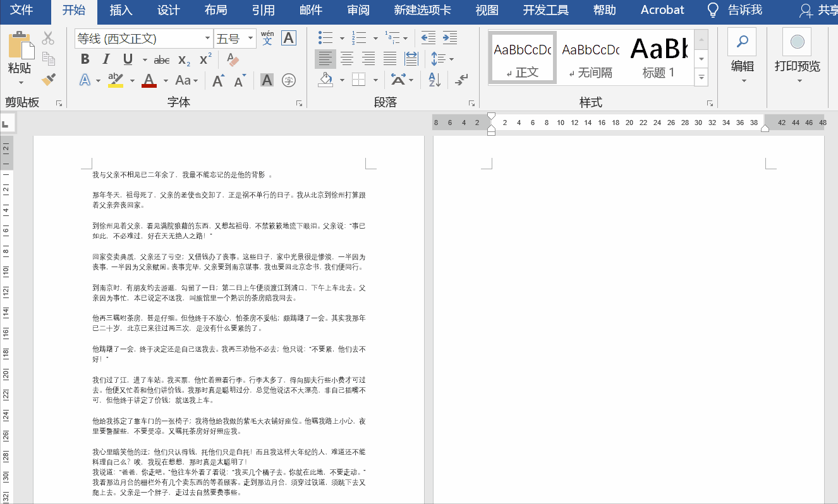This screenshot has width=838, height=504.
Task: Open the font size dropdown
Action: coord(250,38)
